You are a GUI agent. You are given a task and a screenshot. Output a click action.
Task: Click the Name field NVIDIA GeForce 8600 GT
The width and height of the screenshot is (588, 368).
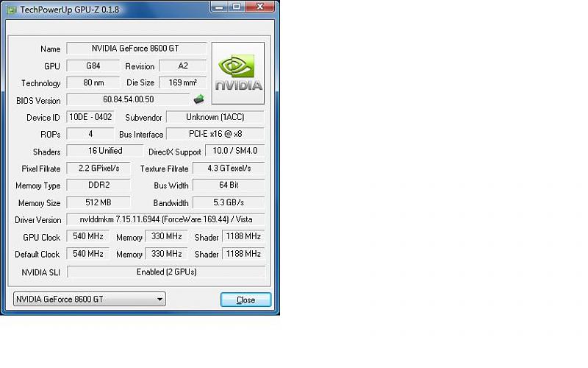tap(137, 49)
